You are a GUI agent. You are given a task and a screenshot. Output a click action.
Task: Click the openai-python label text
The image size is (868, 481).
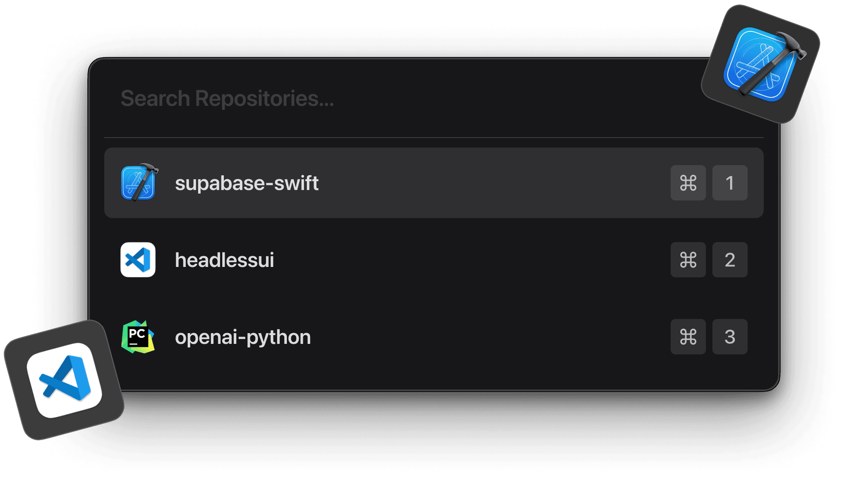coord(243,337)
